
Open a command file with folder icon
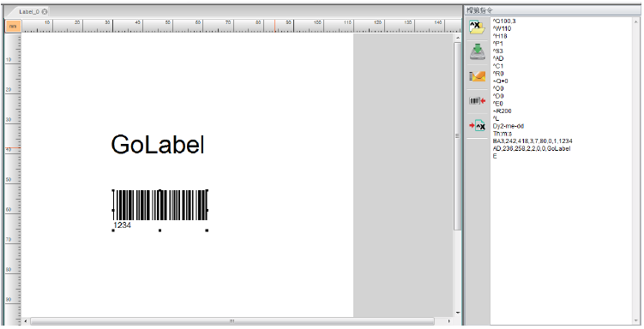pos(477,28)
